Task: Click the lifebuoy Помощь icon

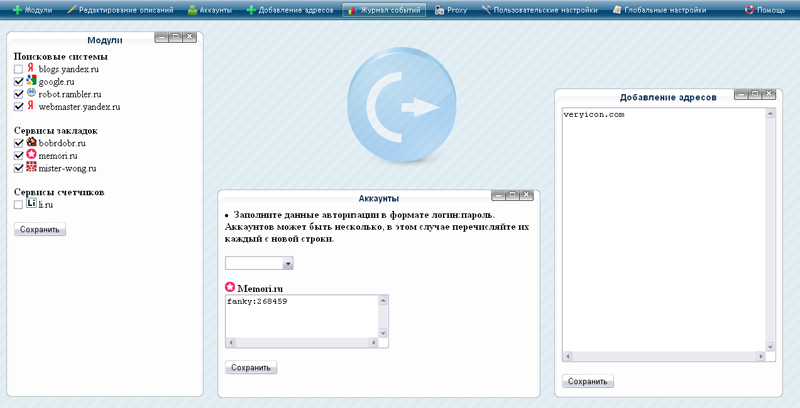Action: [749, 10]
